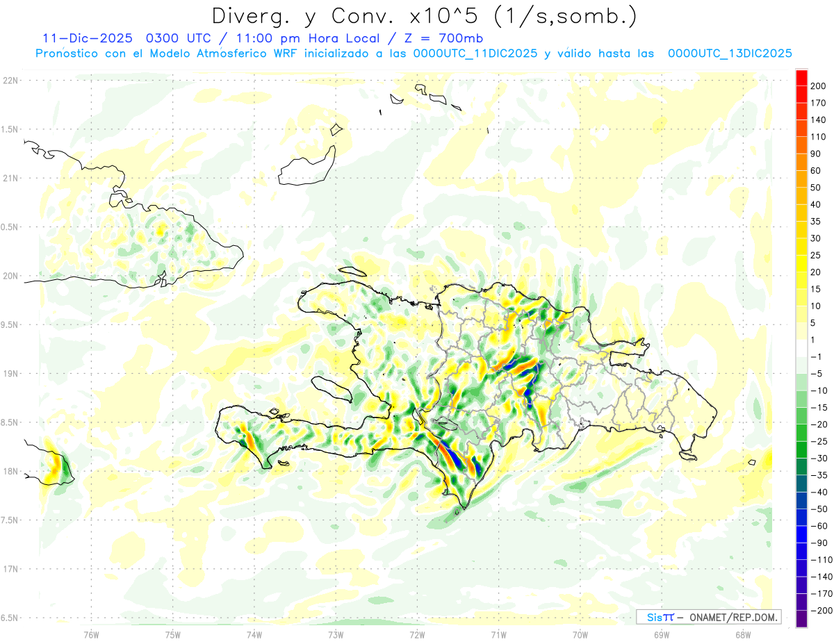Screen dimensions: 834x644
Task: Click the "70W" longitude label
Action: (x=580, y=634)
